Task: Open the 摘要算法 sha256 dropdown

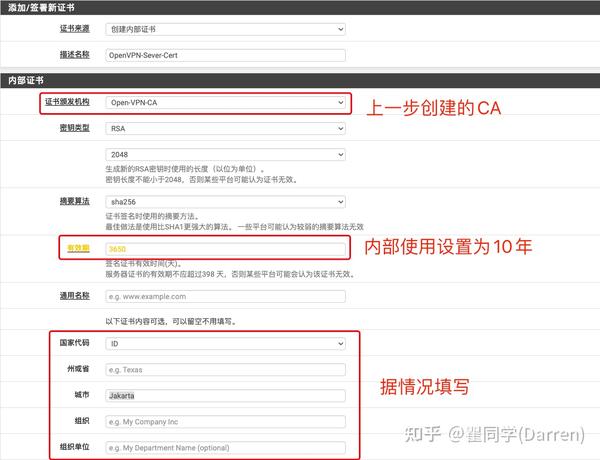Action: point(225,202)
